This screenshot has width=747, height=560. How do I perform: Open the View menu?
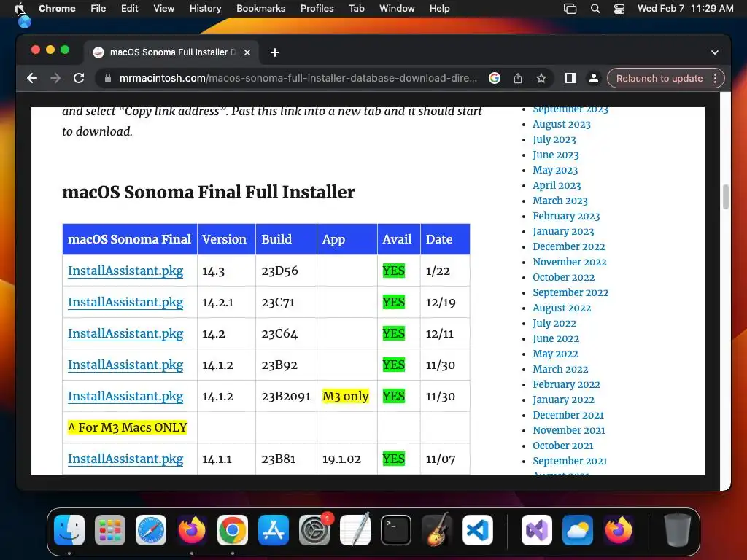(164, 9)
